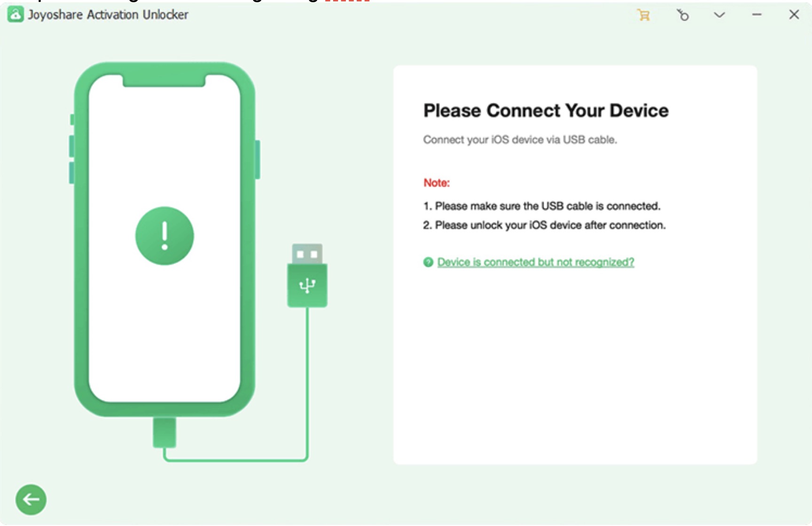Click the red "Note:" label
812x526 pixels.
click(x=437, y=183)
